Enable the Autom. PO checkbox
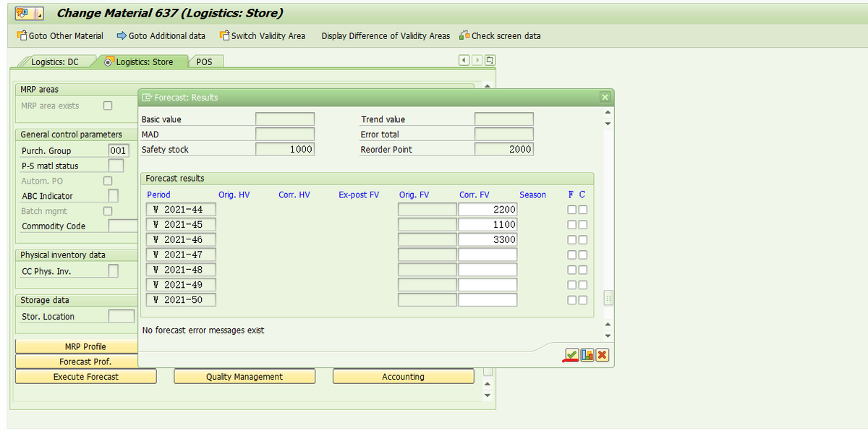868x431 pixels. [x=108, y=181]
